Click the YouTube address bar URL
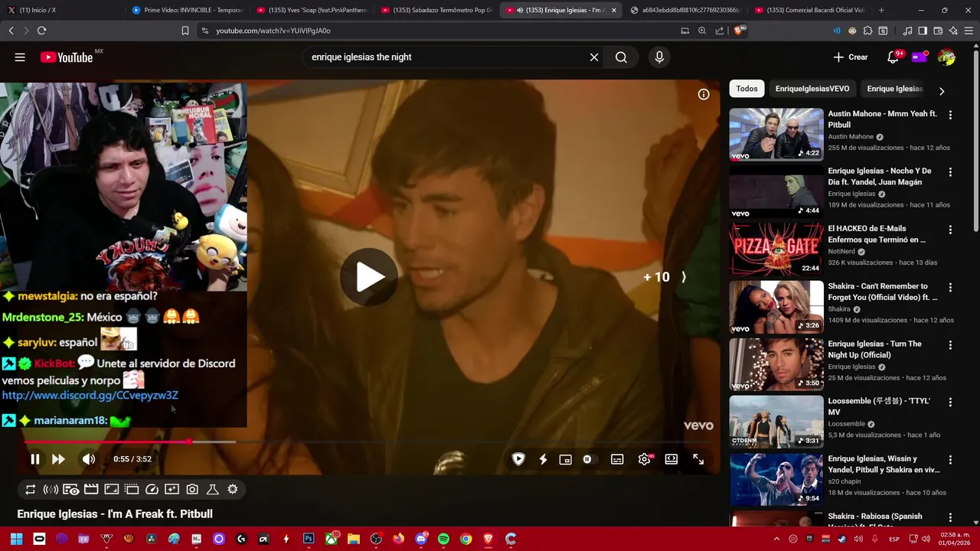The width and height of the screenshot is (980, 551). click(x=273, y=31)
